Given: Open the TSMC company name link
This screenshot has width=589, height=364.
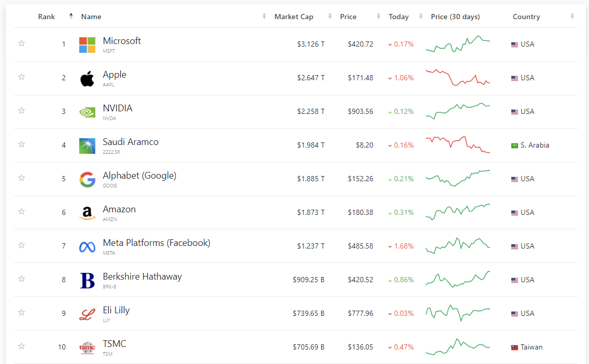Looking at the screenshot, I should tap(114, 344).
